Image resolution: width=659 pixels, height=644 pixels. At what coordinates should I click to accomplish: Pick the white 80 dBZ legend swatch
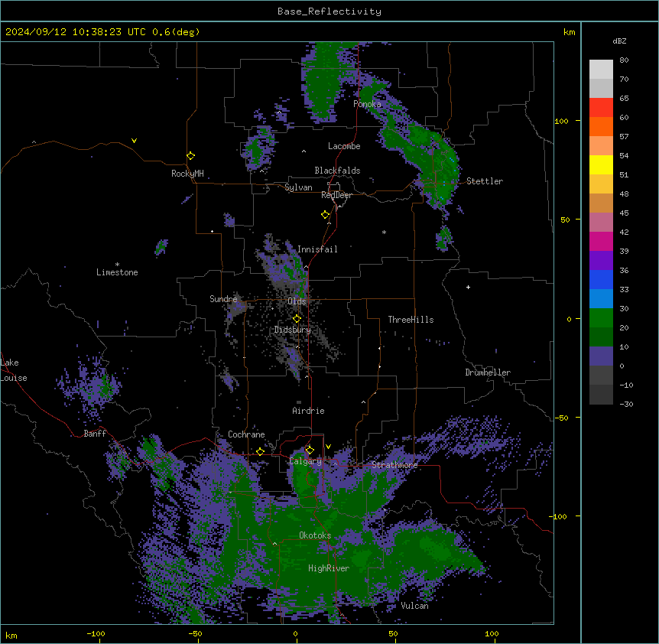(601, 70)
